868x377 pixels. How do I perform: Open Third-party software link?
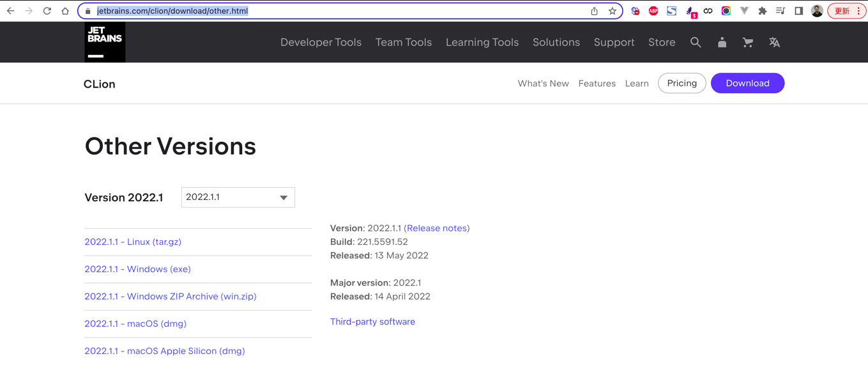point(372,321)
